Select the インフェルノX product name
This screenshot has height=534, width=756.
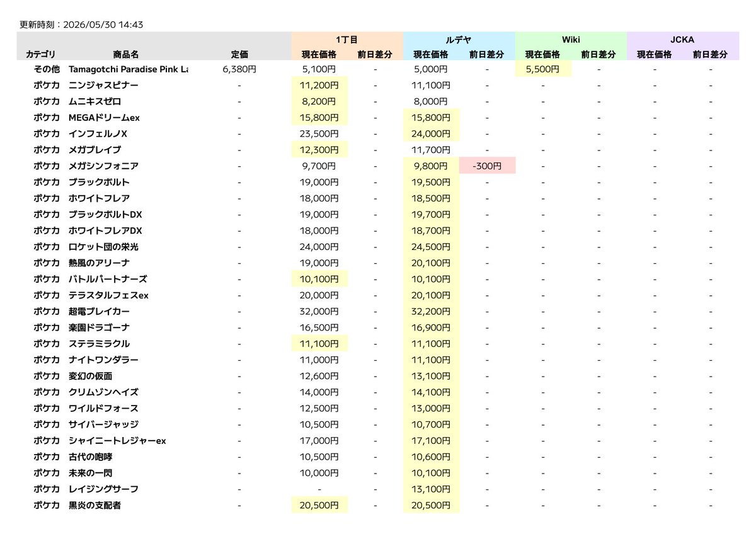(98, 133)
